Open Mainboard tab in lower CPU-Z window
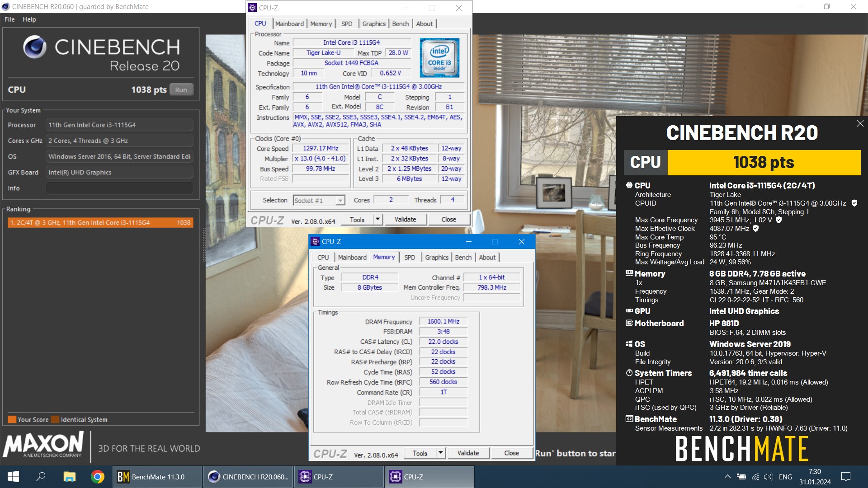The image size is (868, 488). tap(352, 257)
